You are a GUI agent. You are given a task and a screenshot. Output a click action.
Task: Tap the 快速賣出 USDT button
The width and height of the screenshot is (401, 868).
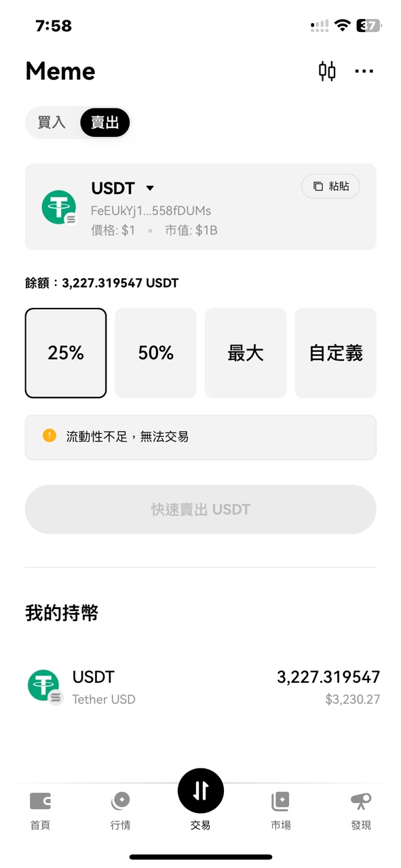(x=201, y=509)
